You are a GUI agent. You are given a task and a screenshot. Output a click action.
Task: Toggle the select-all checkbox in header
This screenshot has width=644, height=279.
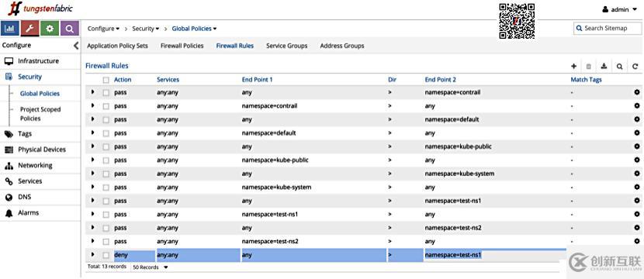[106, 80]
